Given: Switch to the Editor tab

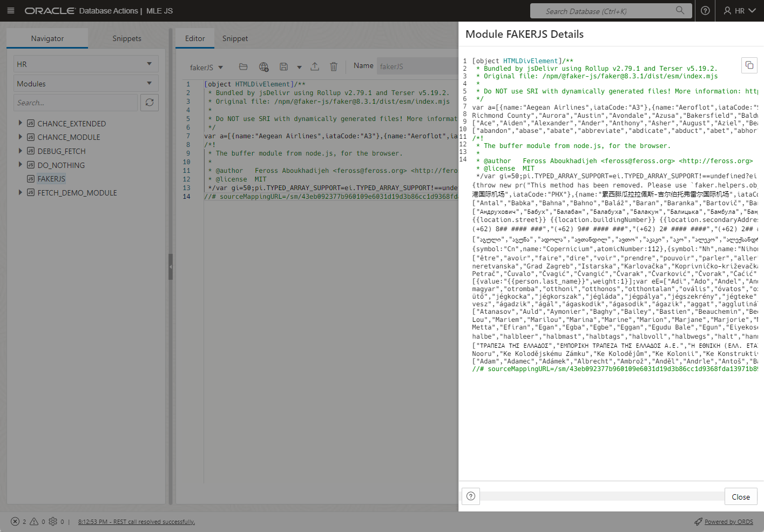Looking at the screenshot, I should (x=195, y=38).
